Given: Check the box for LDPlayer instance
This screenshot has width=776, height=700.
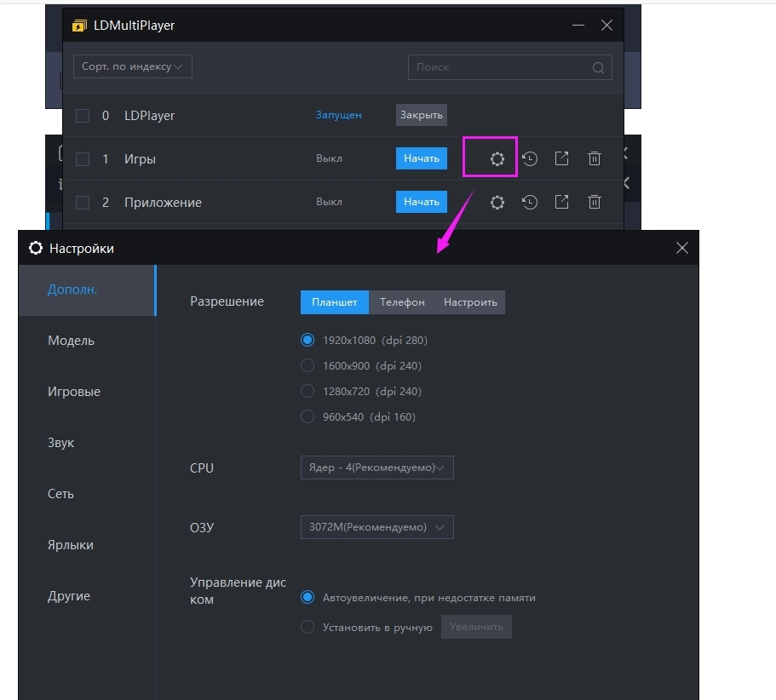Looking at the screenshot, I should pos(83,116).
